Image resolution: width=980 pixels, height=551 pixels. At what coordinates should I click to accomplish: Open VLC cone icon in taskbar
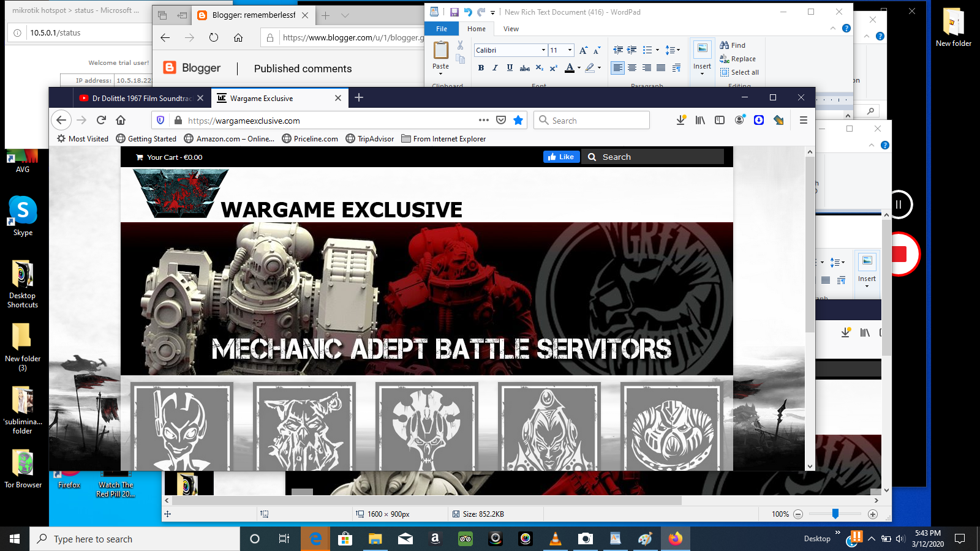point(556,539)
